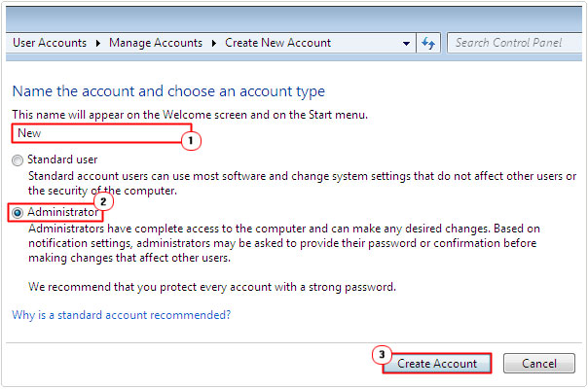Screen dimensions: 588x389
Task: Click Create New Account breadcrumb
Action: (277, 43)
